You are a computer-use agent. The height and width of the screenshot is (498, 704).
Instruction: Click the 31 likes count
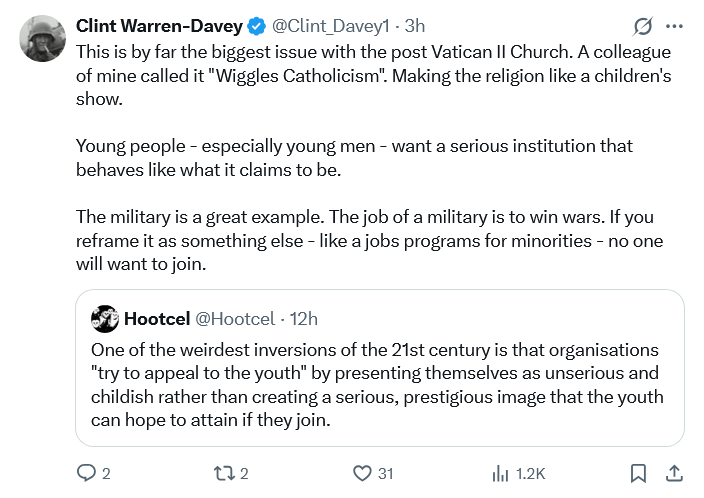point(385,473)
